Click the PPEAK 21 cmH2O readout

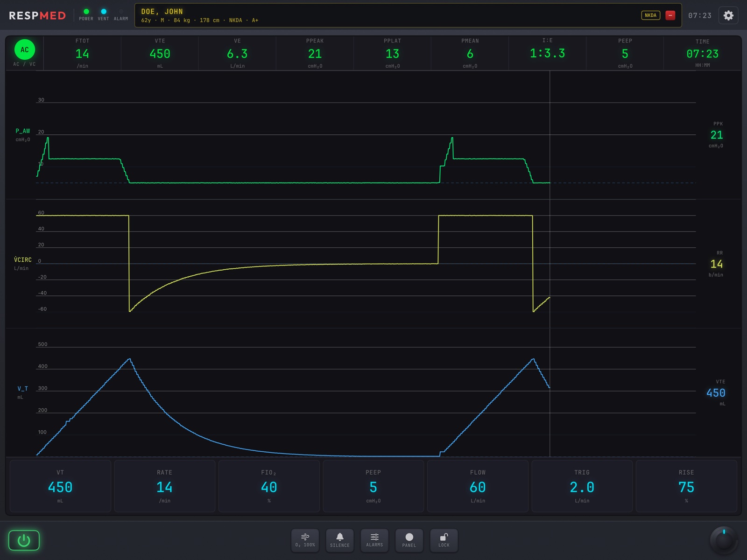click(x=315, y=53)
